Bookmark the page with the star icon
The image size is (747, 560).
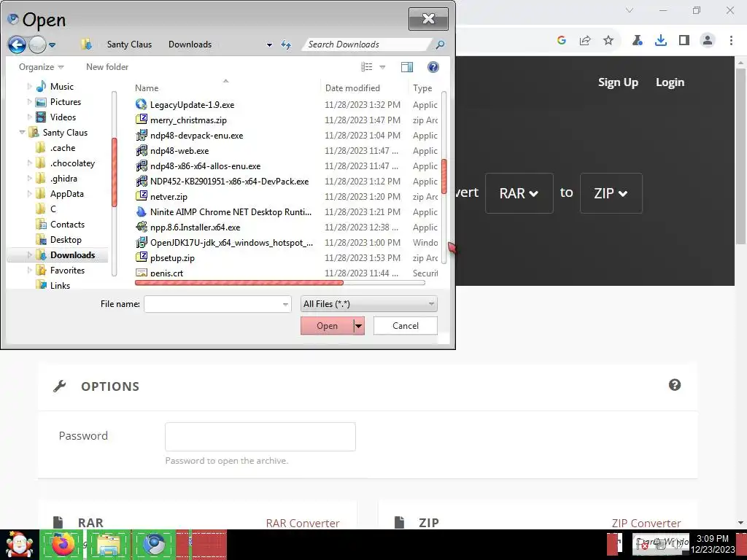point(608,40)
